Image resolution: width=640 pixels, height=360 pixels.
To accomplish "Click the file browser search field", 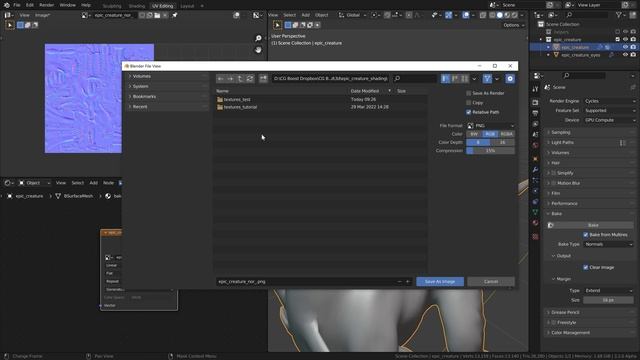I will coord(414,78).
